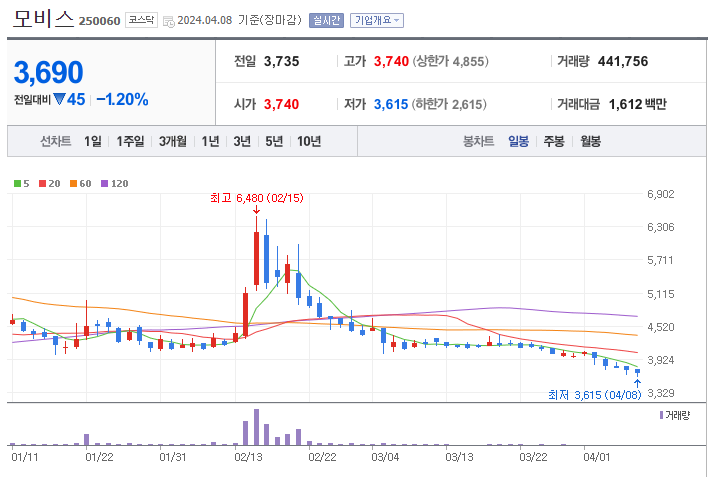Switch to the 1년 line chart
This screenshot has width=708, height=477.
(210, 141)
